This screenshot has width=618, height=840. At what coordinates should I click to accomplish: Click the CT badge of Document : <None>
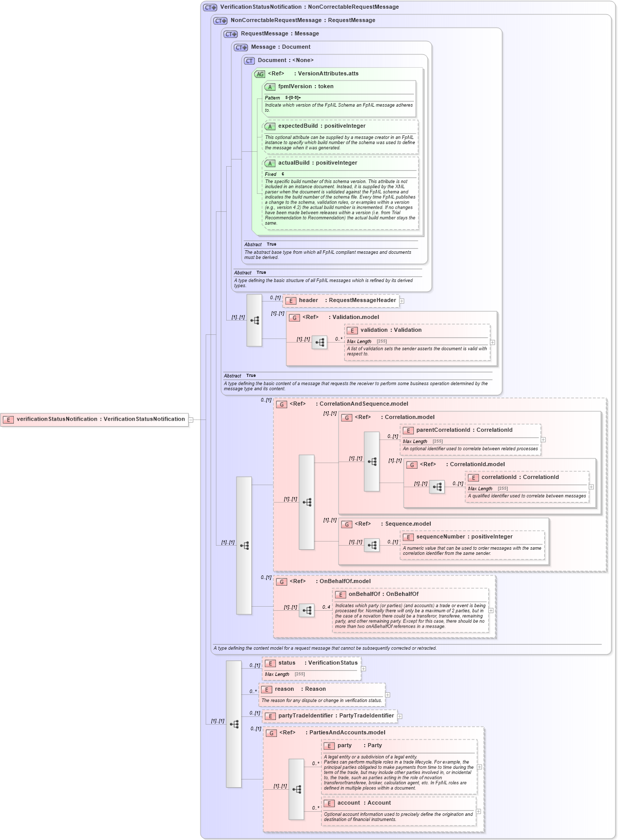[250, 61]
